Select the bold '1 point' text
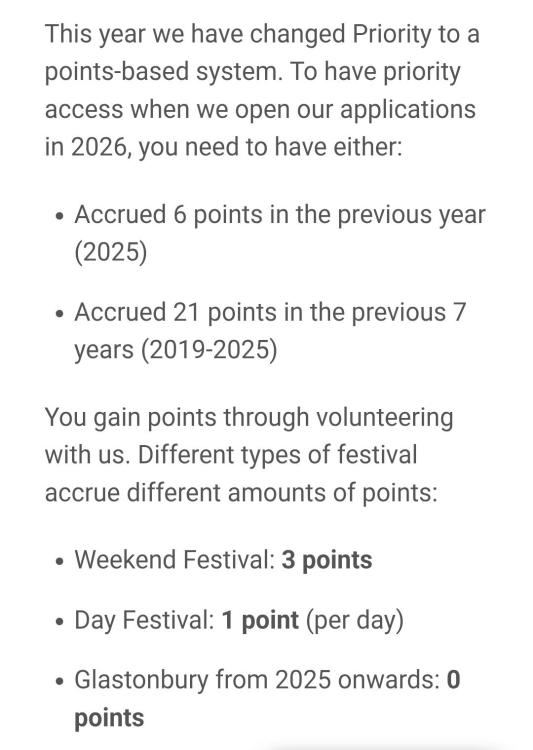The image size is (533, 750). click(x=260, y=620)
